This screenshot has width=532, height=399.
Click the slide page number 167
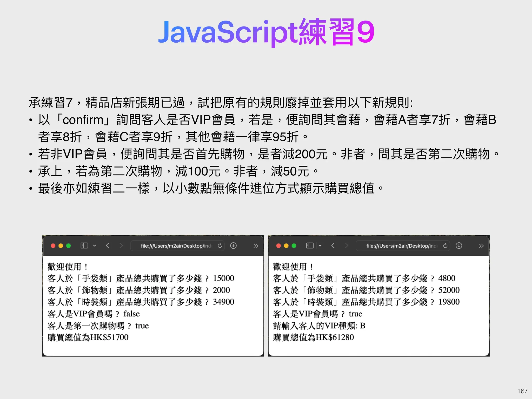(x=523, y=391)
